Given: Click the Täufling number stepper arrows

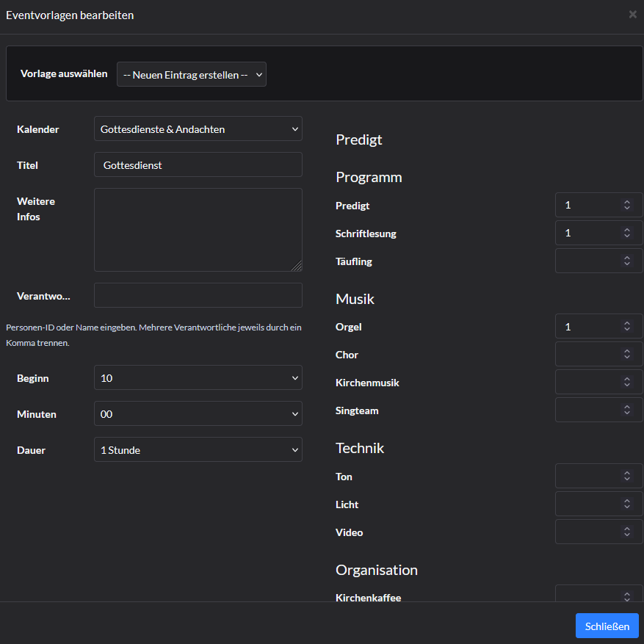Looking at the screenshot, I should 627,261.
